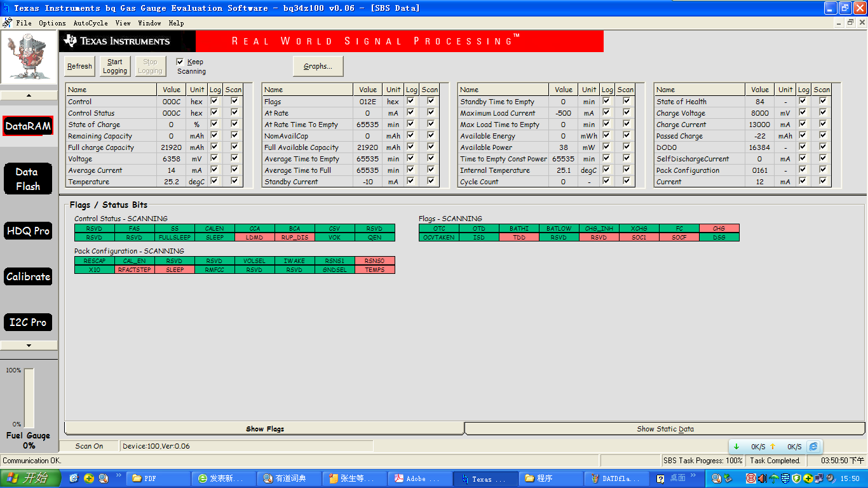Open the AutoCycle menu

pyautogui.click(x=90, y=23)
